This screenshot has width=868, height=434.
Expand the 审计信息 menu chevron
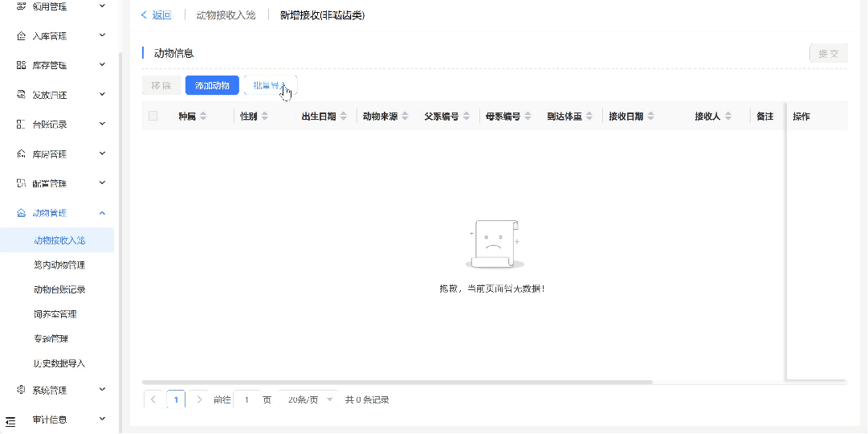tap(103, 419)
